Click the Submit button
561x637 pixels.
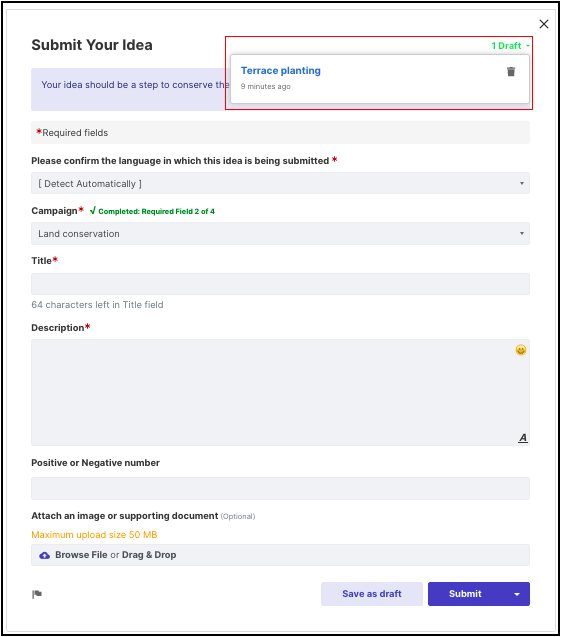coord(466,594)
